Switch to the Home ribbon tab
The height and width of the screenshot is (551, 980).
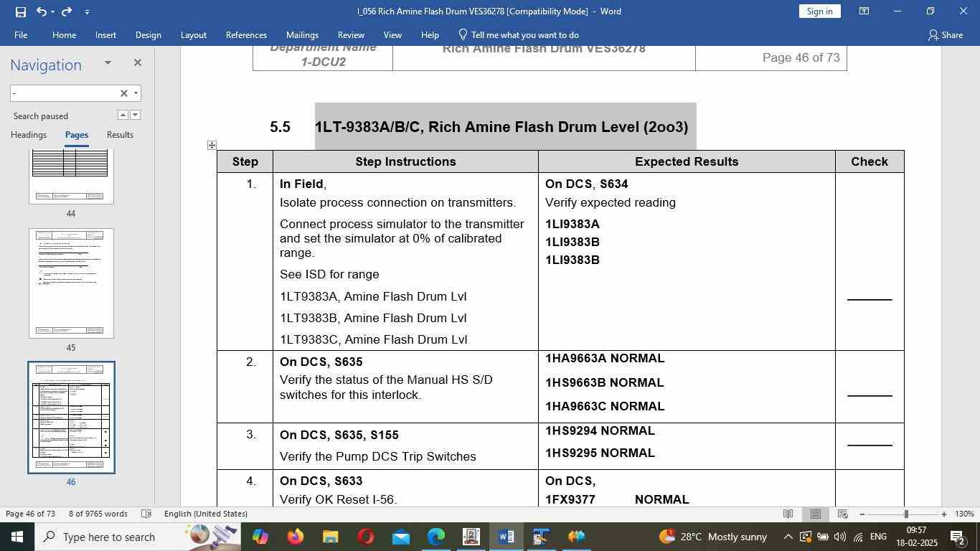tap(64, 34)
